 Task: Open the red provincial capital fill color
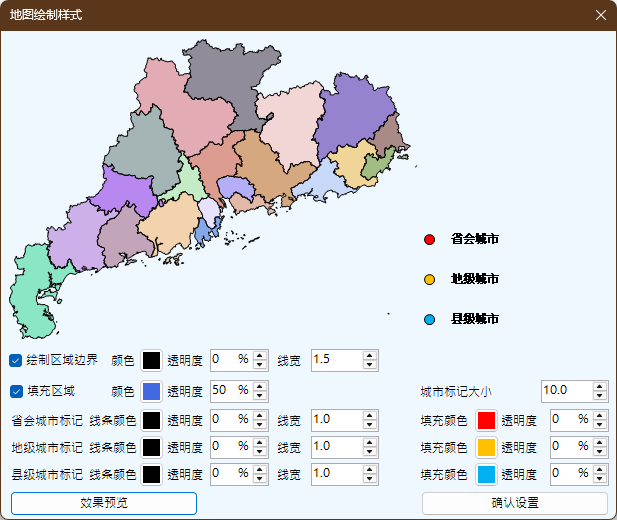tap(486, 420)
